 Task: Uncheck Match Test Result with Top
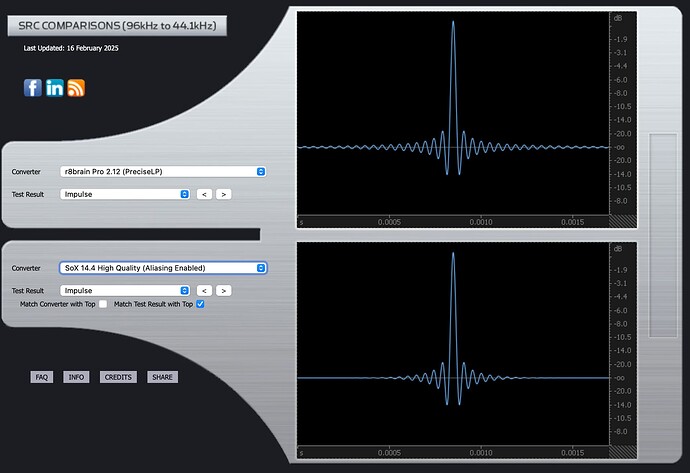(x=200, y=304)
